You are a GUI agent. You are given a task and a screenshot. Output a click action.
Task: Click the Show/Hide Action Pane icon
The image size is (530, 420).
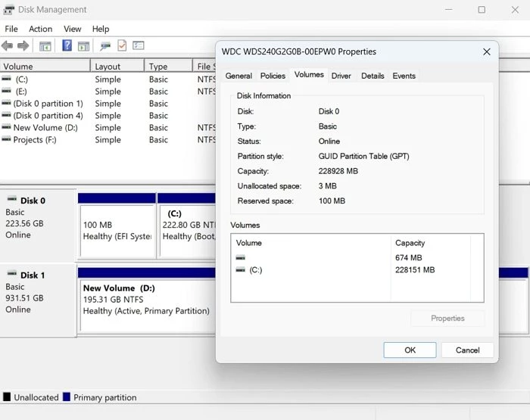click(83, 46)
